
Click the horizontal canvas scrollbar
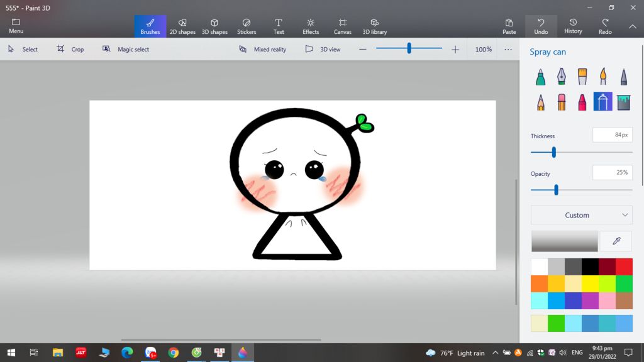pos(221,340)
